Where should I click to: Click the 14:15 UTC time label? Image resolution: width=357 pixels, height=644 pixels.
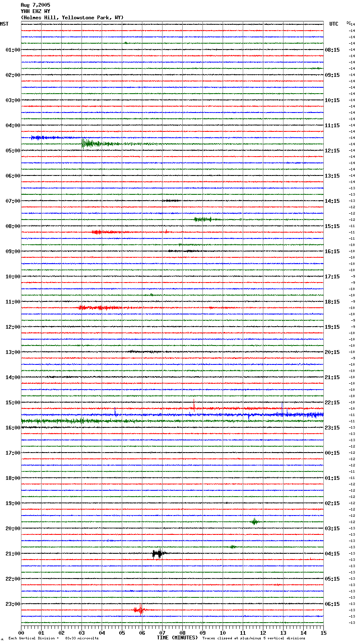[x=332, y=201]
